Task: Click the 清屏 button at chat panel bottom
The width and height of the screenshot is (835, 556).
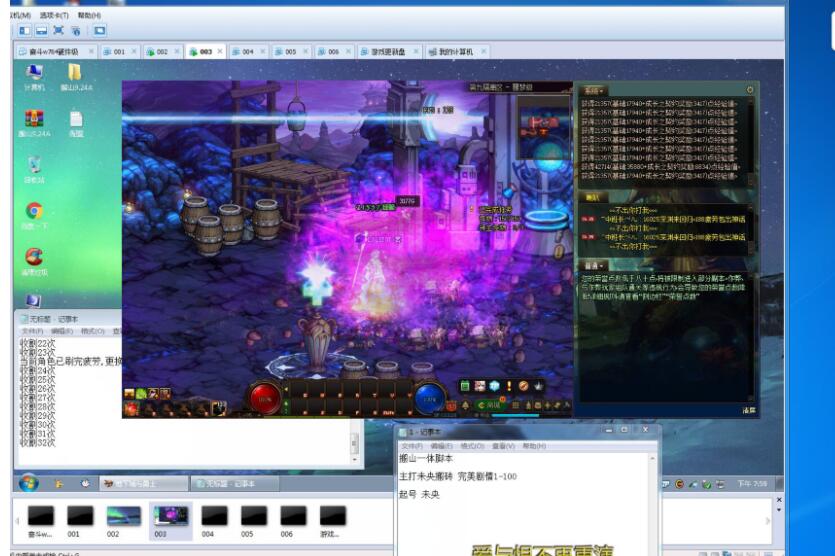Action: coord(749,410)
